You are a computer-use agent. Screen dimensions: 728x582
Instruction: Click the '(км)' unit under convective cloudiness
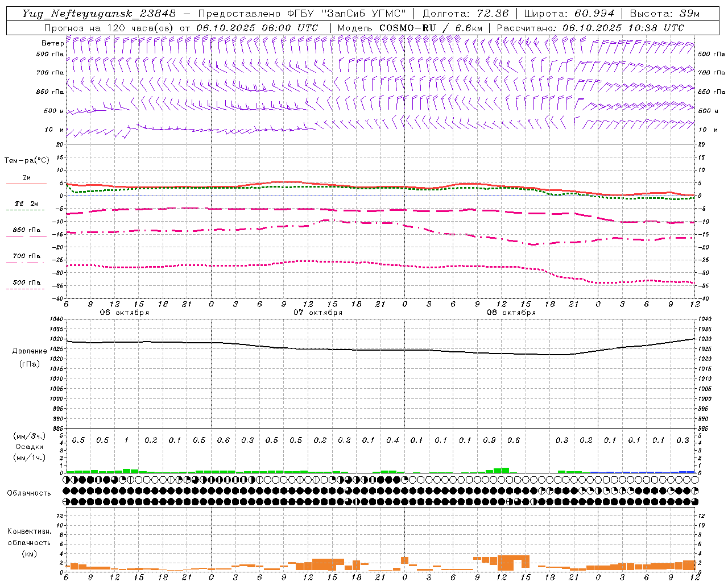tap(30, 554)
